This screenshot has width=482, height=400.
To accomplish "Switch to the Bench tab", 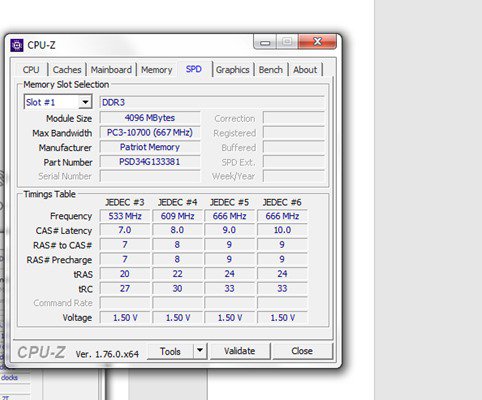I will 271,70.
